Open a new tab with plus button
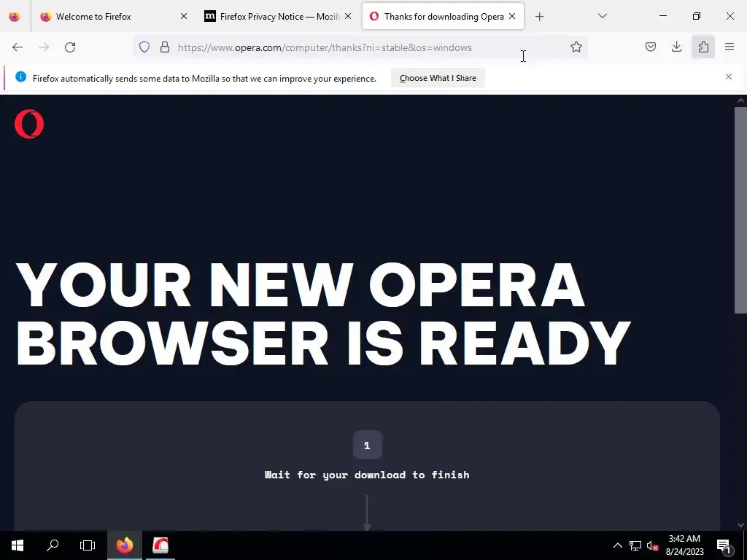The height and width of the screenshot is (560, 747). coord(539,17)
